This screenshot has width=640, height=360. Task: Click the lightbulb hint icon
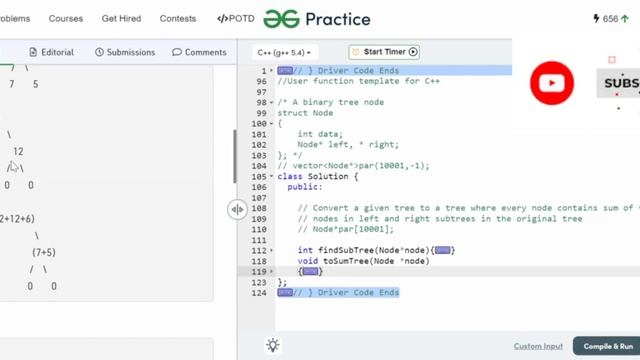pos(273,345)
